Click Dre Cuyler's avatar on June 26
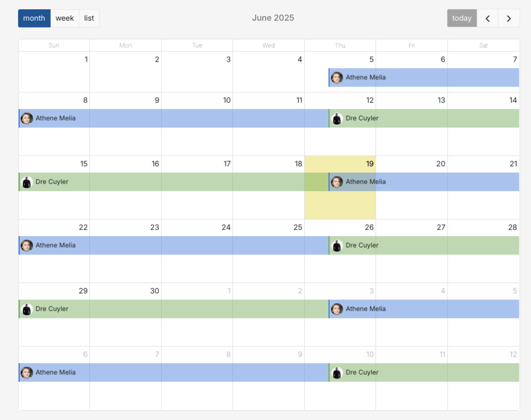Screen dimensions: 531x420 tap(337, 245)
